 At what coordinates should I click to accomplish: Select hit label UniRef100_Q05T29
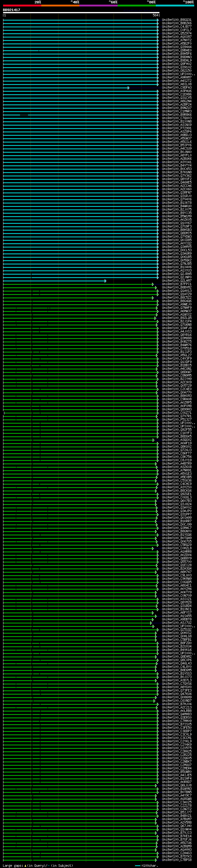pos(176,386)
